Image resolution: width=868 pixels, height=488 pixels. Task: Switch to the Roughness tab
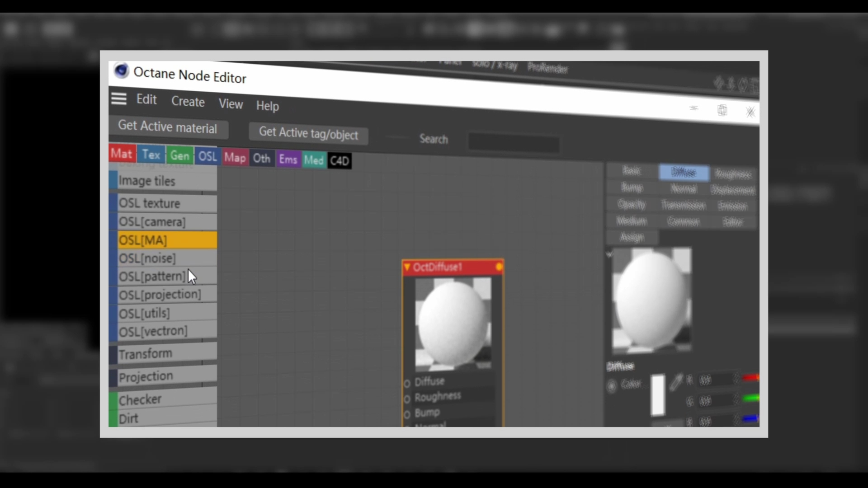[x=732, y=174]
